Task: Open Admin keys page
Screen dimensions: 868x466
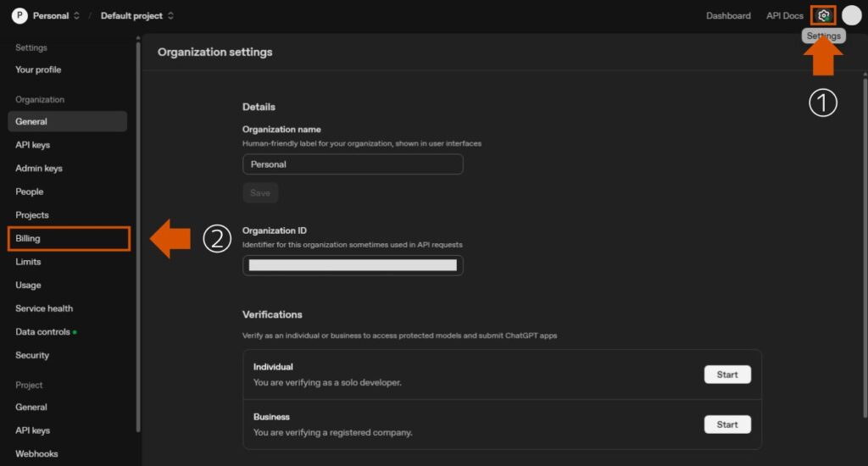Action: pos(39,169)
